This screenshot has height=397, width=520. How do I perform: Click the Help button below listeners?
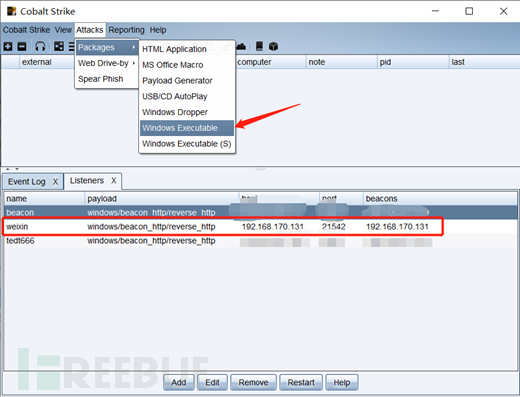point(342,382)
